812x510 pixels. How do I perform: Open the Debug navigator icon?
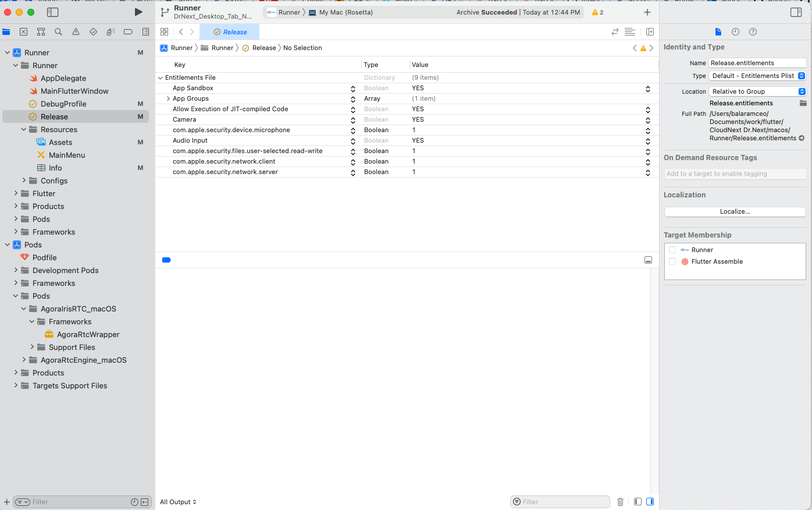[111, 32]
